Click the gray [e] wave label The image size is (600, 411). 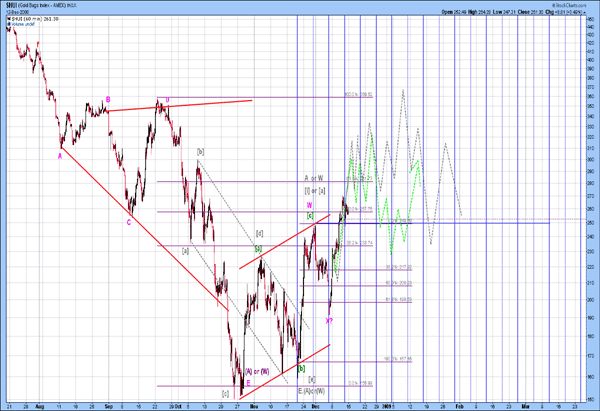[312, 379]
